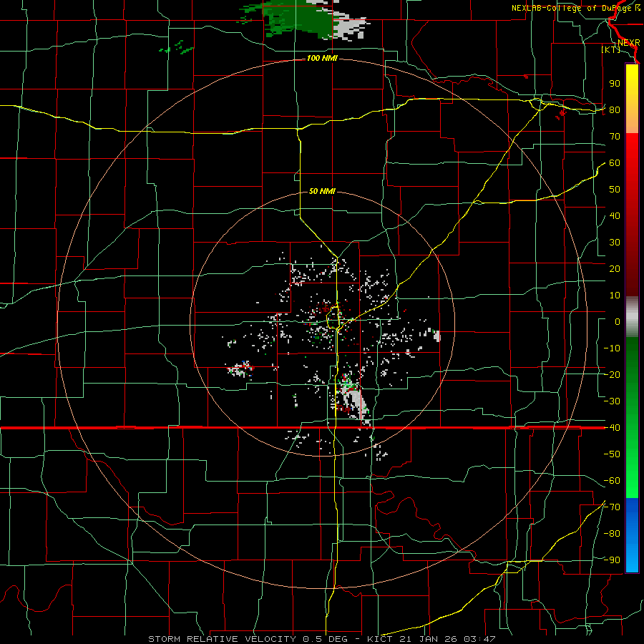Click the 40 value on velocity scale

pos(615,216)
